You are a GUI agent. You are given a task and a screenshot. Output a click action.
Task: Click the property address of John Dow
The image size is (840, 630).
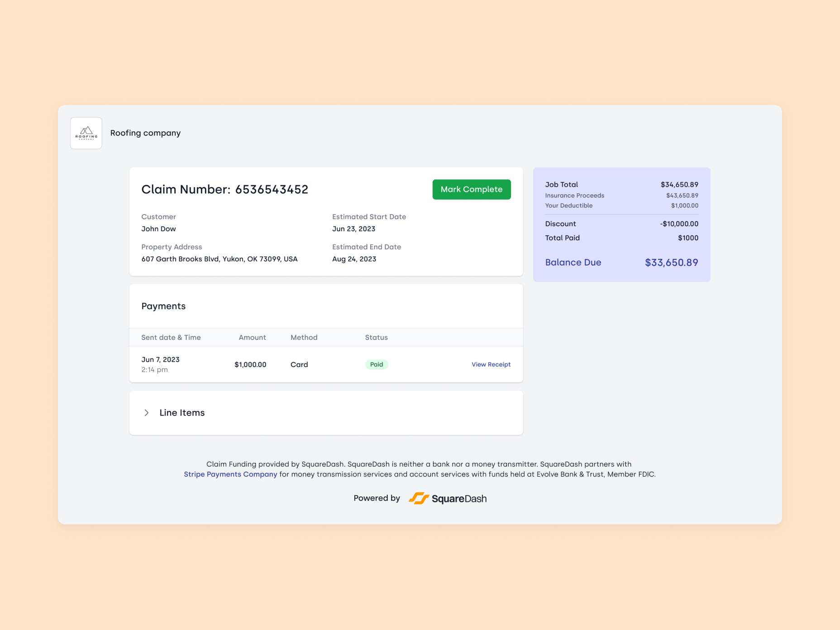(219, 259)
